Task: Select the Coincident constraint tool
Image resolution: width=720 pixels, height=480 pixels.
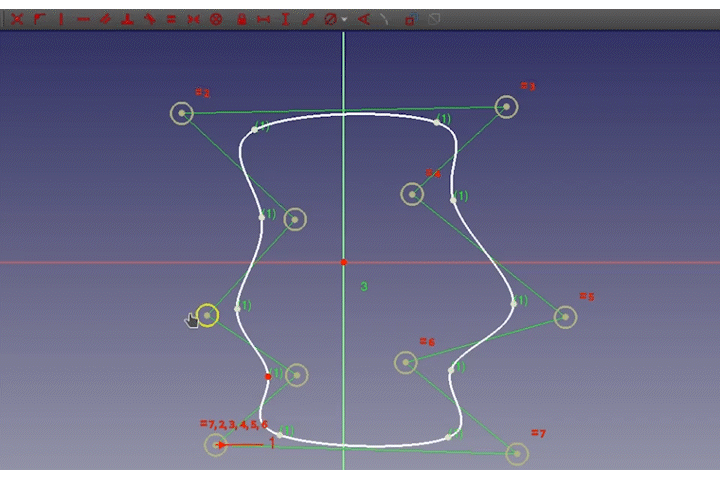Action: [x=17, y=18]
